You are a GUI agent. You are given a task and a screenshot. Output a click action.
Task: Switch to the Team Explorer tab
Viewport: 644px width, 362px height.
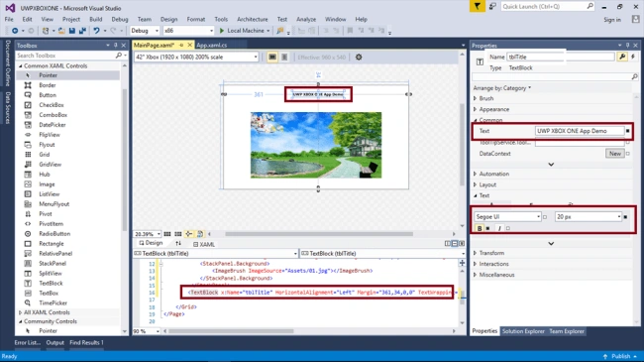567,331
